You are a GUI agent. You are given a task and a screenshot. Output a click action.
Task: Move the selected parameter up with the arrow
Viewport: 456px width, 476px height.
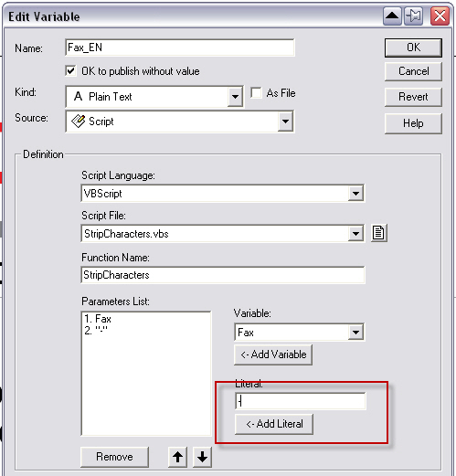point(178,457)
